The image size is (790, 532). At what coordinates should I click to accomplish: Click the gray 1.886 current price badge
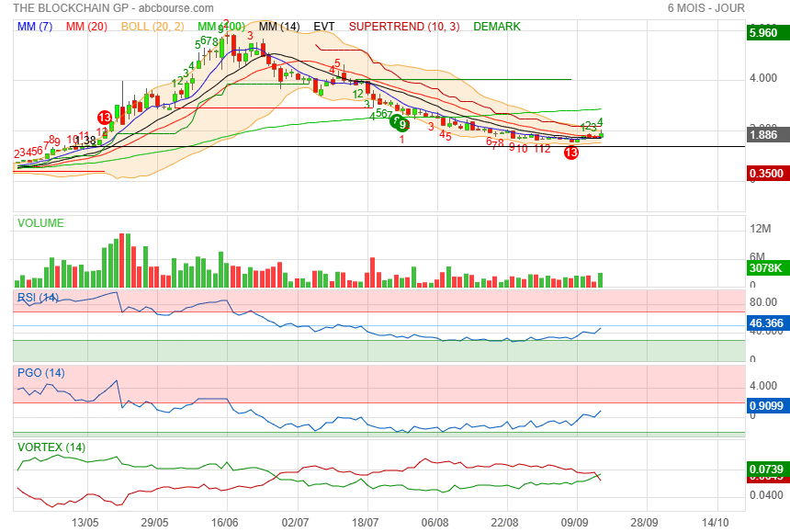765,135
